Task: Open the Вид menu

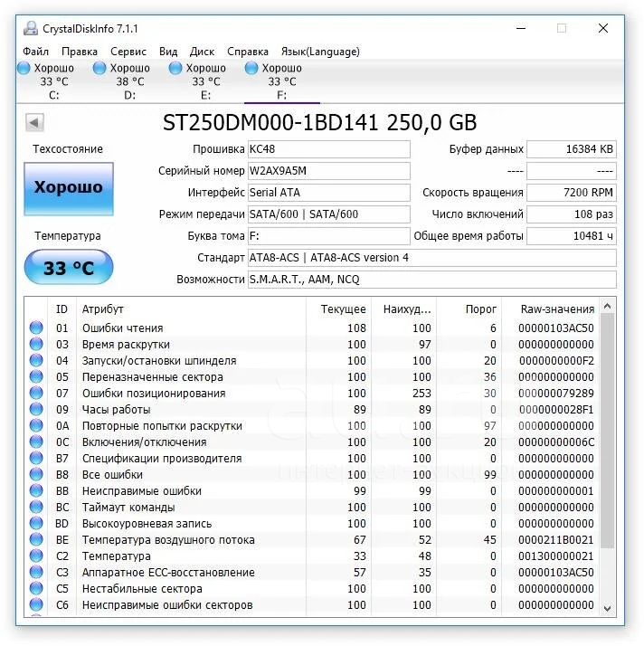Action: coord(168,52)
